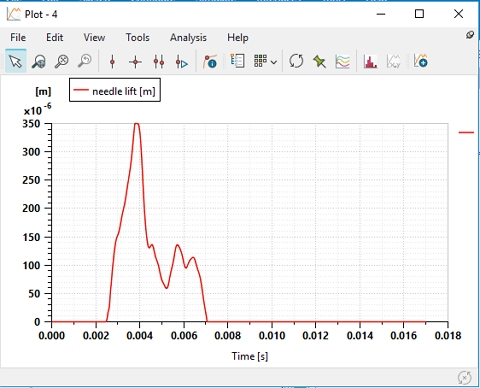Activate the crosshair cursor tool

(x=135, y=62)
